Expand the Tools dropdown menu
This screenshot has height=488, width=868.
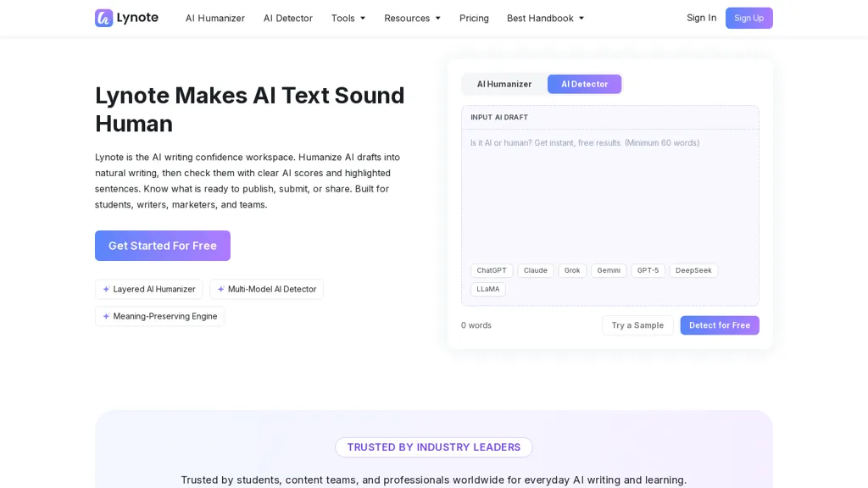348,19
